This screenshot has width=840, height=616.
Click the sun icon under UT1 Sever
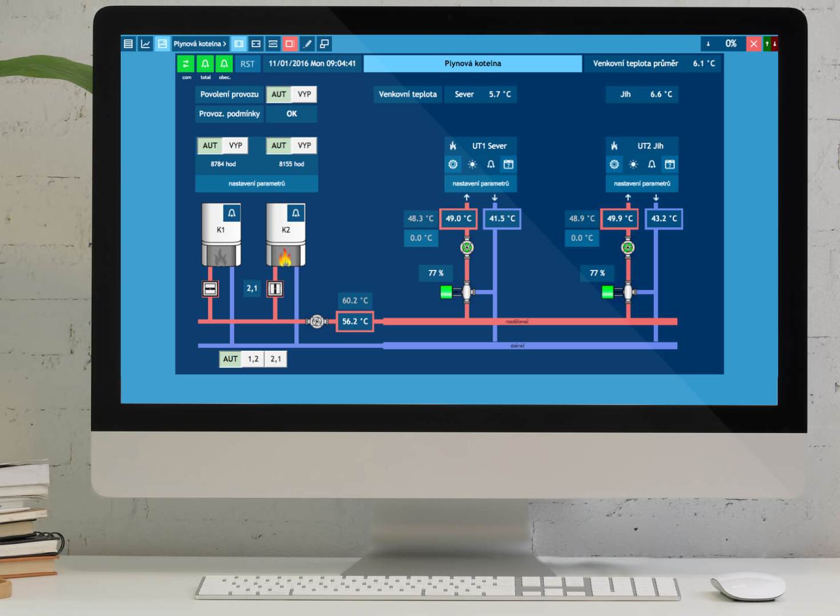(472, 164)
